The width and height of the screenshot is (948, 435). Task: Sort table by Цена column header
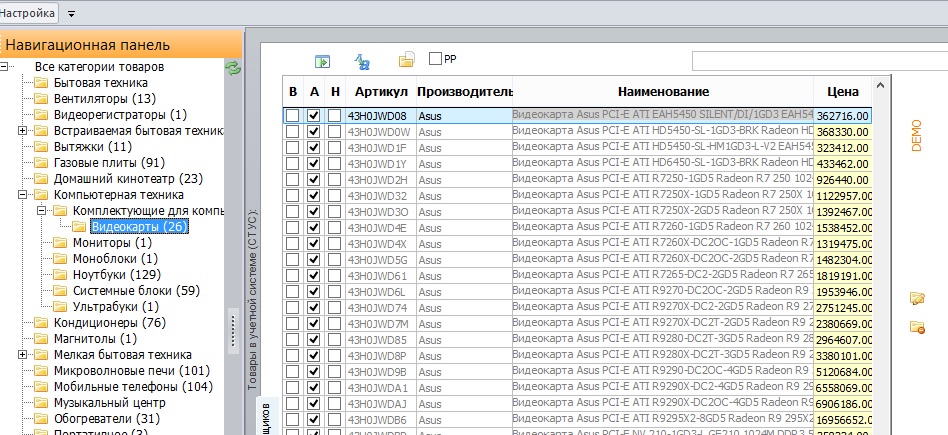coord(843,92)
